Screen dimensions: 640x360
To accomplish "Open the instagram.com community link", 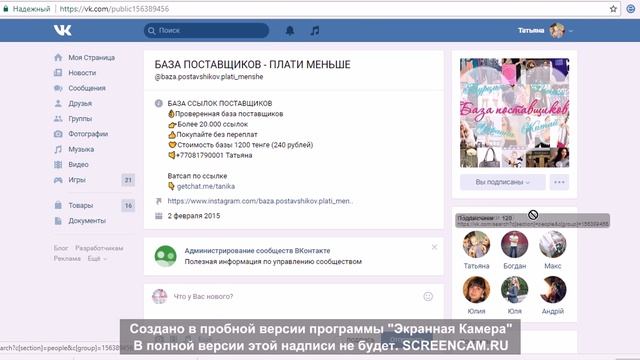I will tap(260, 201).
